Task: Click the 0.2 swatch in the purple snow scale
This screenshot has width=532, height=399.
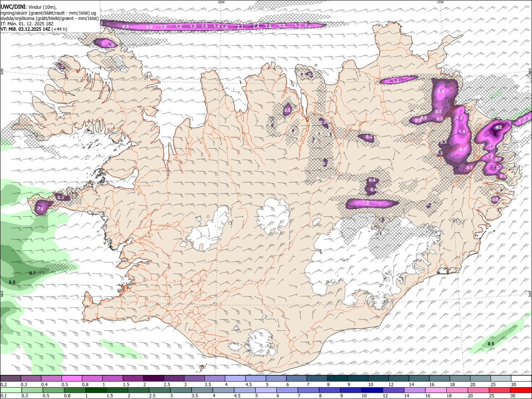Action: [x=10, y=378]
